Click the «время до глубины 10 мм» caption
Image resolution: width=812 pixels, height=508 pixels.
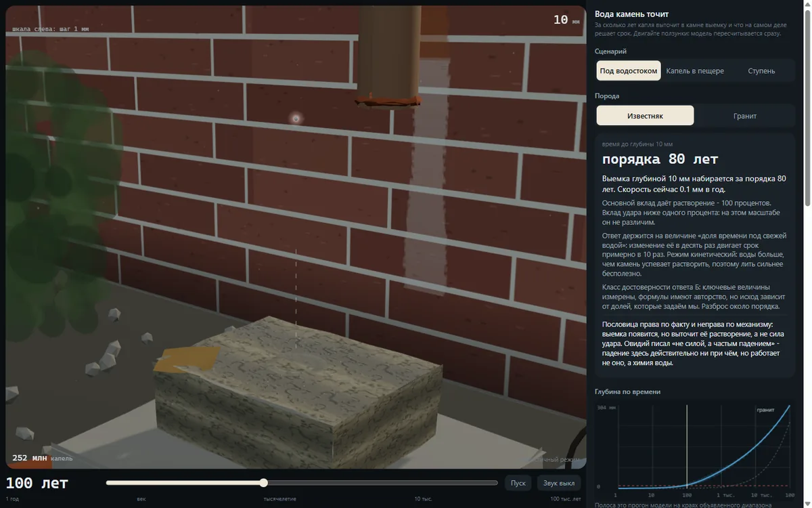[x=637, y=144]
